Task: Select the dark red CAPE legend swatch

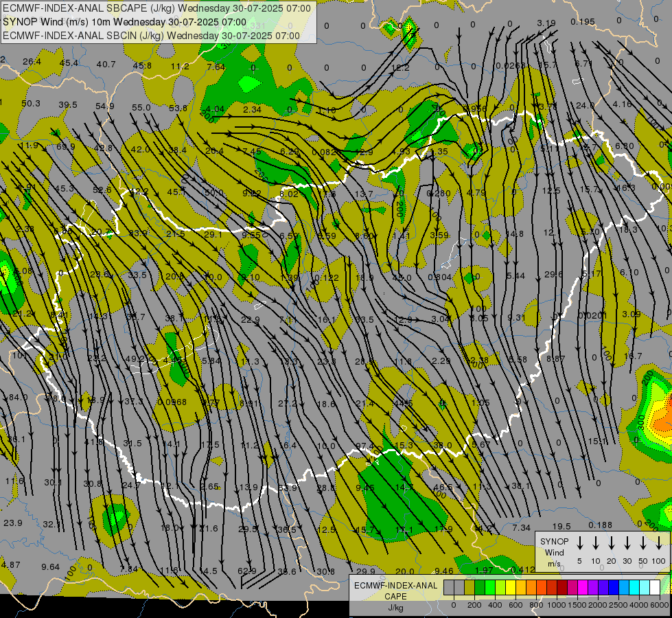Action: tap(562, 587)
